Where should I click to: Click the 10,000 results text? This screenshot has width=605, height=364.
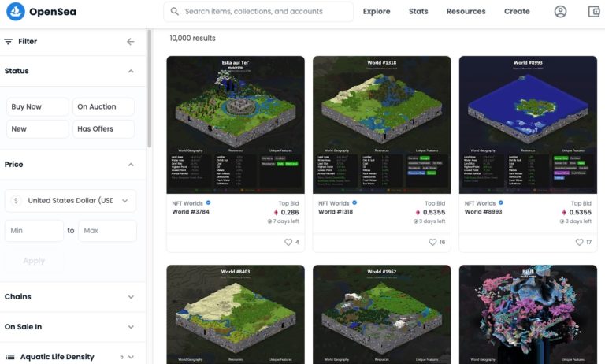pos(192,39)
